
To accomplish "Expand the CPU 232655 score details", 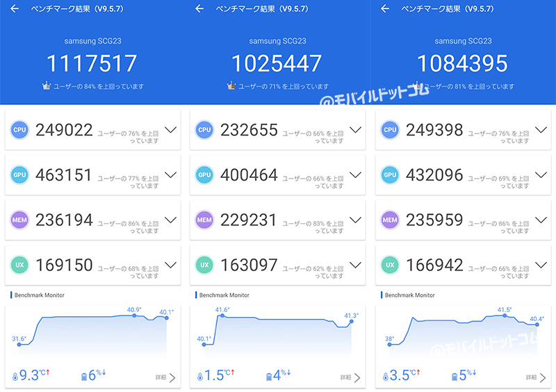I will coord(355,130).
